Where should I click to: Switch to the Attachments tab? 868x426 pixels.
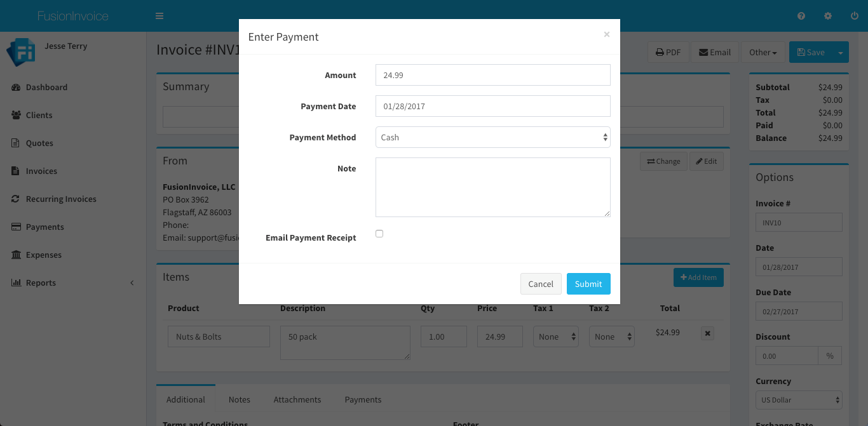297,400
